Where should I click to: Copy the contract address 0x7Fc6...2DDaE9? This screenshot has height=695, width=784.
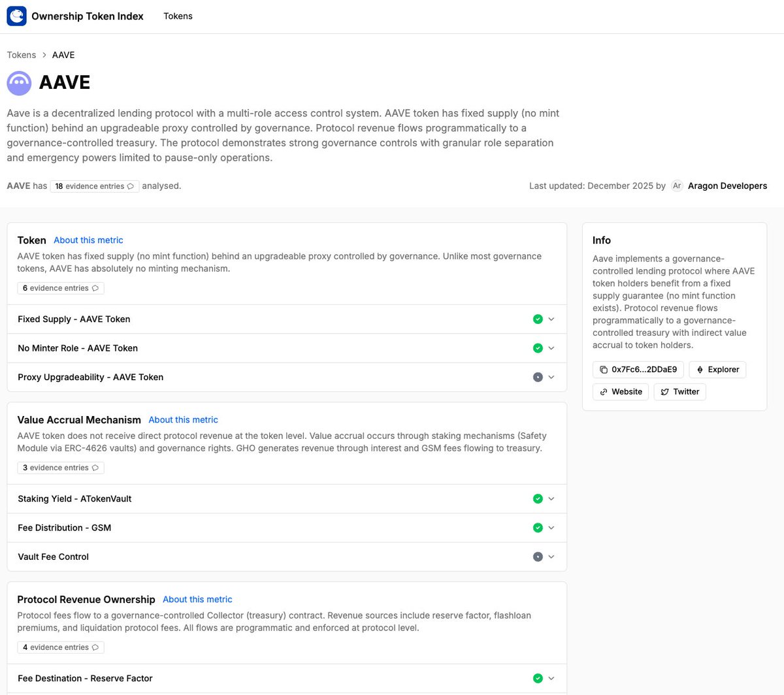[x=638, y=370]
